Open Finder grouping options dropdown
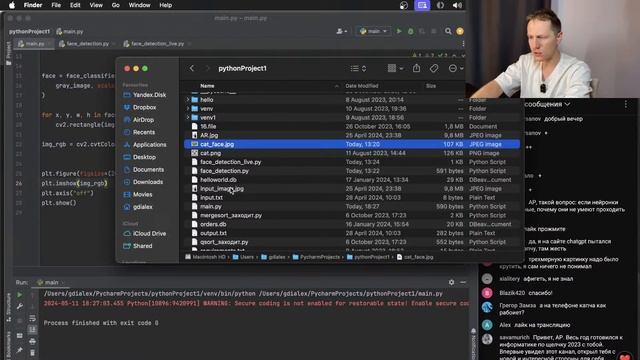Viewport: 640px width, 360px height. tap(396, 68)
